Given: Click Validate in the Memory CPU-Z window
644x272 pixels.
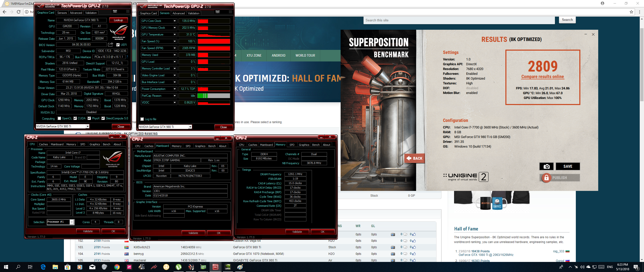Looking at the screenshot, I should (x=297, y=232).
